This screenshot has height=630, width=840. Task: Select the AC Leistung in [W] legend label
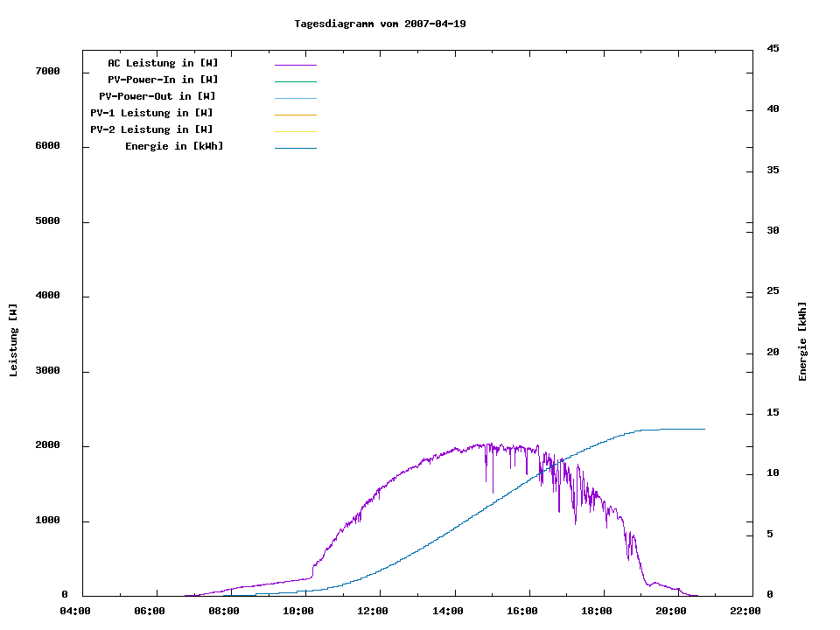click(x=163, y=63)
